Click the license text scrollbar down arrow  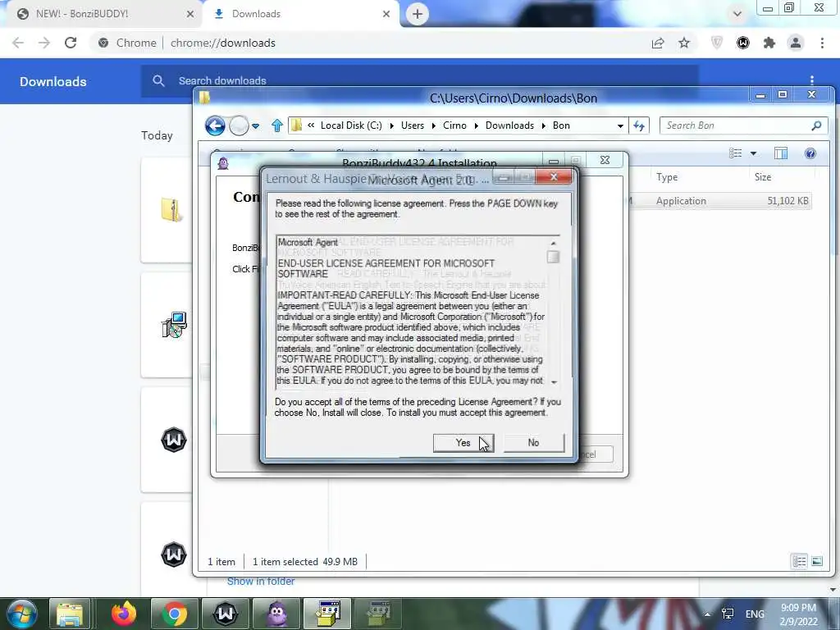pyautogui.click(x=554, y=382)
